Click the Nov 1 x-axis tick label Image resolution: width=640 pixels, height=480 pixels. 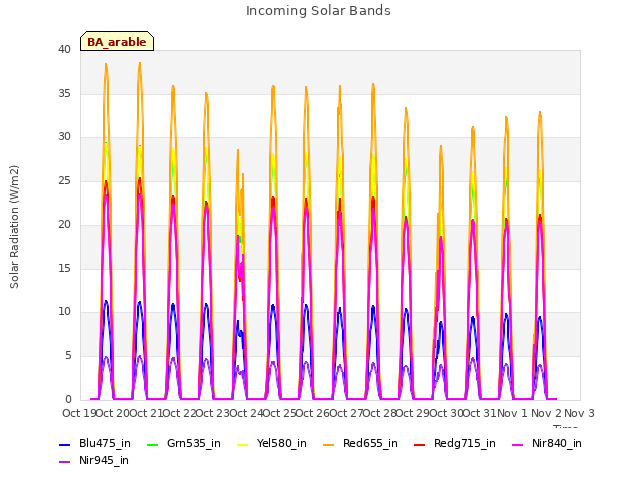coord(512,413)
